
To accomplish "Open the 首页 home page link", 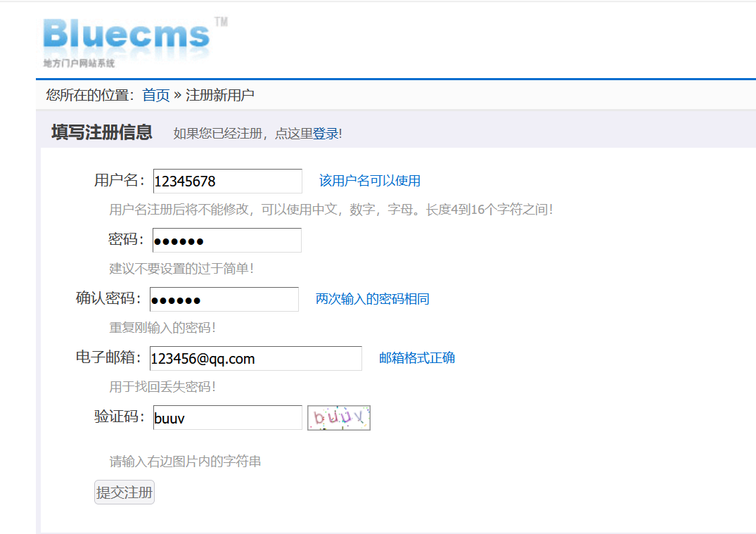I will click(x=155, y=94).
